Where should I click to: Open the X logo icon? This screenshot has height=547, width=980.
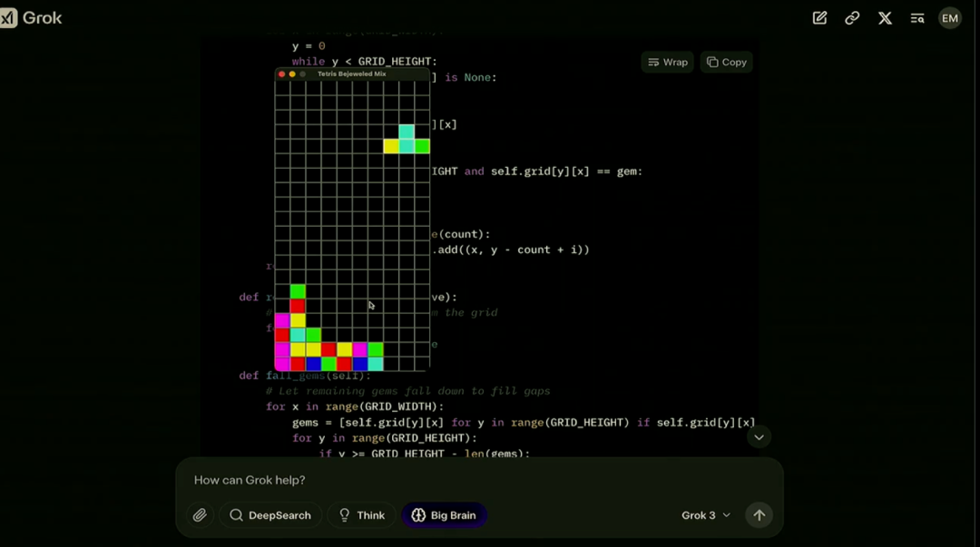[x=885, y=18]
